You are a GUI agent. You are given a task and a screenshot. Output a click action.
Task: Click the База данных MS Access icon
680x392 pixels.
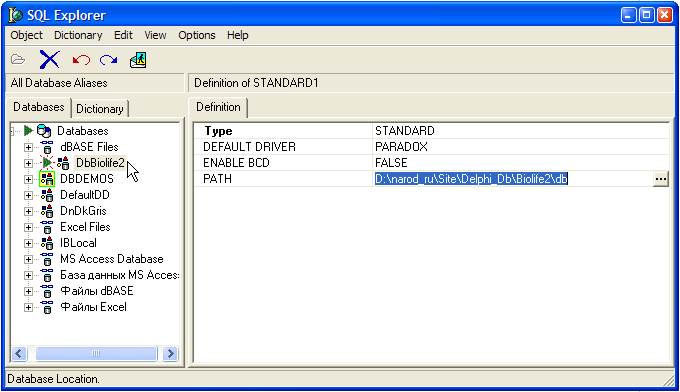[47, 275]
